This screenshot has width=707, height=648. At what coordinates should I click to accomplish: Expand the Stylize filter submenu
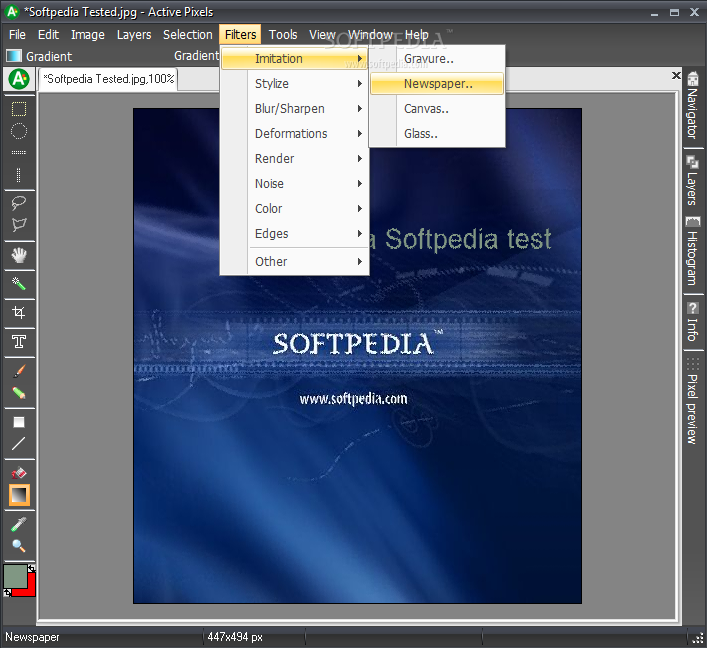[294, 83]
